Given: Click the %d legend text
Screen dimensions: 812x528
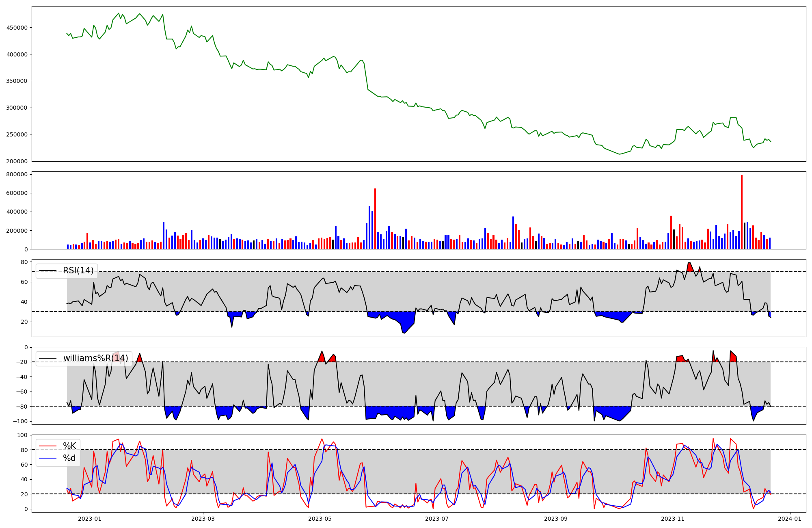Looking at the screenshot, I should click(69, 458).
